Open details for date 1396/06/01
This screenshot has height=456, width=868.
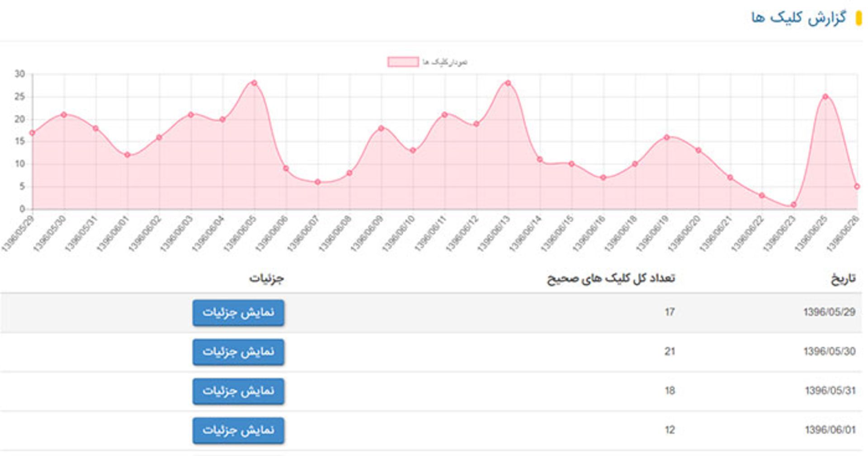click(238, 431)
